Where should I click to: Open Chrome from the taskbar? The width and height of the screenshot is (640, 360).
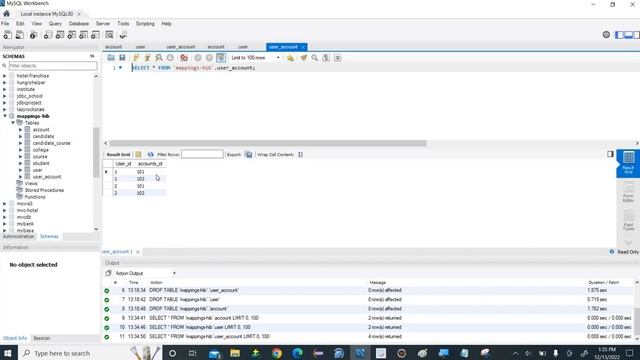point(277,353)
